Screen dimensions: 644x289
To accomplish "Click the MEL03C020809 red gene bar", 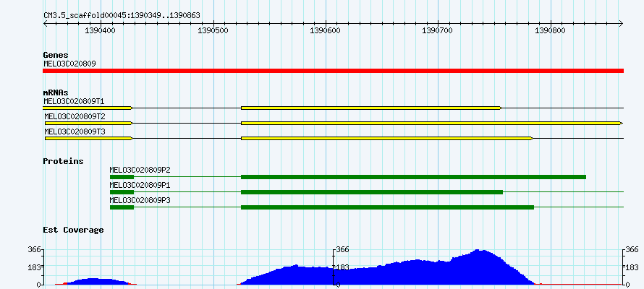I will tap(333, 71).
